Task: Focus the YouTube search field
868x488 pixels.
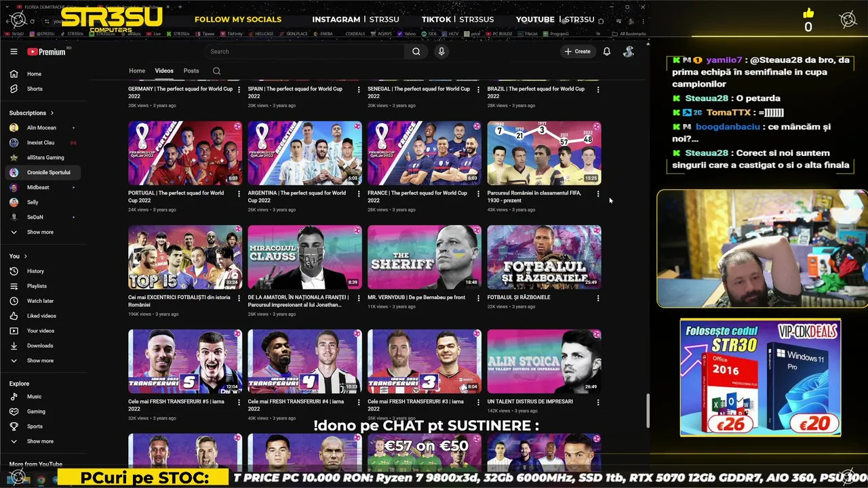Action: point(305,52)
